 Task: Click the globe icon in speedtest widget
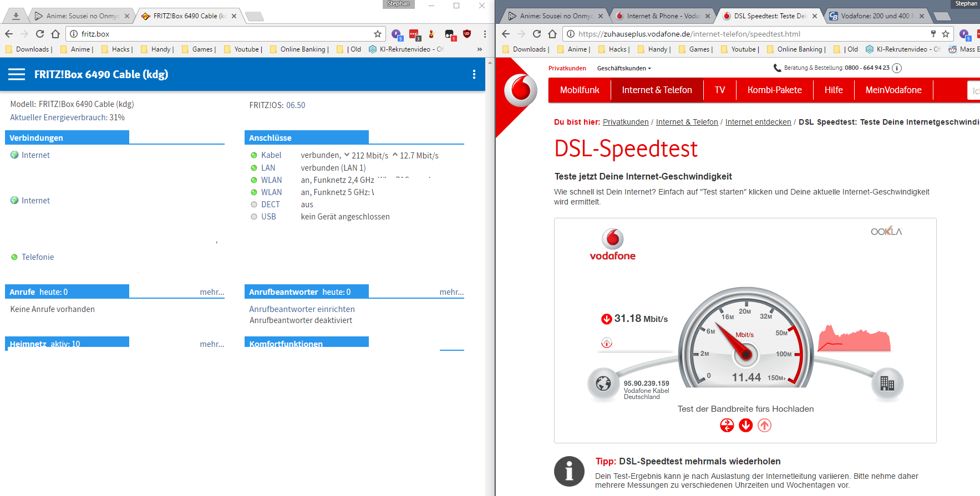coord(603,383)
